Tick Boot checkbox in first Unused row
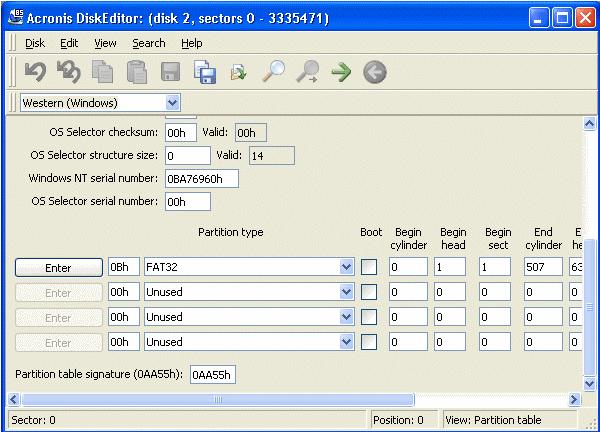Image resolution: width=600 pixels, height=432 pixels. (369, 292)
